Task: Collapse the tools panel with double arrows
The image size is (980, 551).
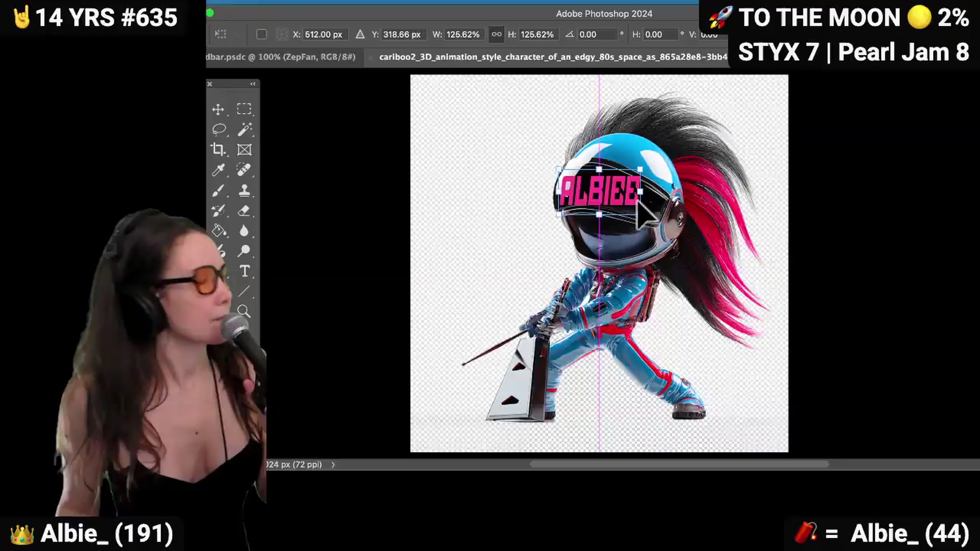Action: [253, 84]
